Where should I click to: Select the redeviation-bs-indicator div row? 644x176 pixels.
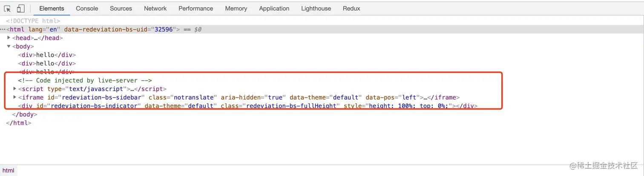[x=247, y=106]
